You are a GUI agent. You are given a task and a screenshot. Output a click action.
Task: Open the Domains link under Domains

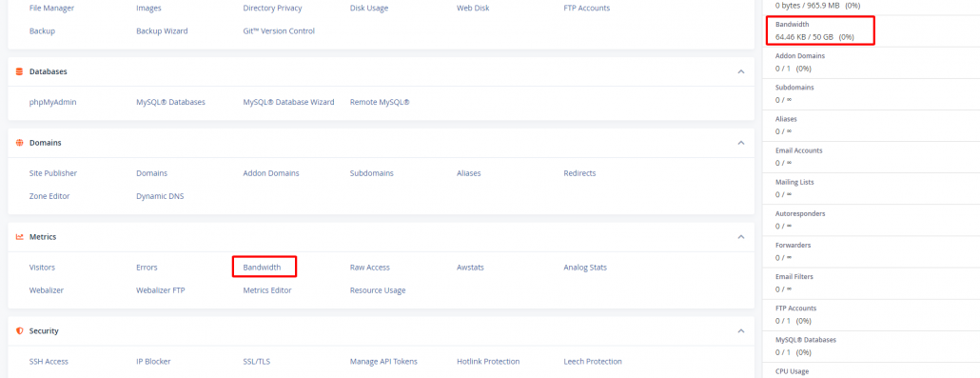coord(152,173)
